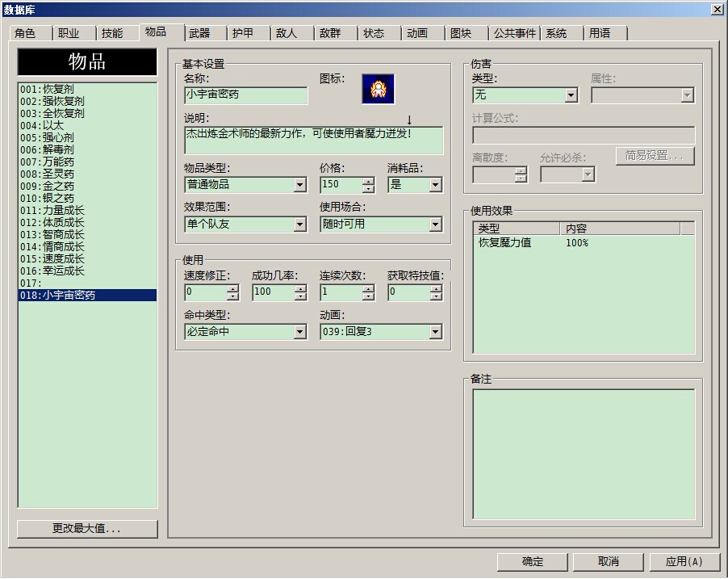
Task: Decrease 成功几率 using the down arrow
Action: [300, 296]
